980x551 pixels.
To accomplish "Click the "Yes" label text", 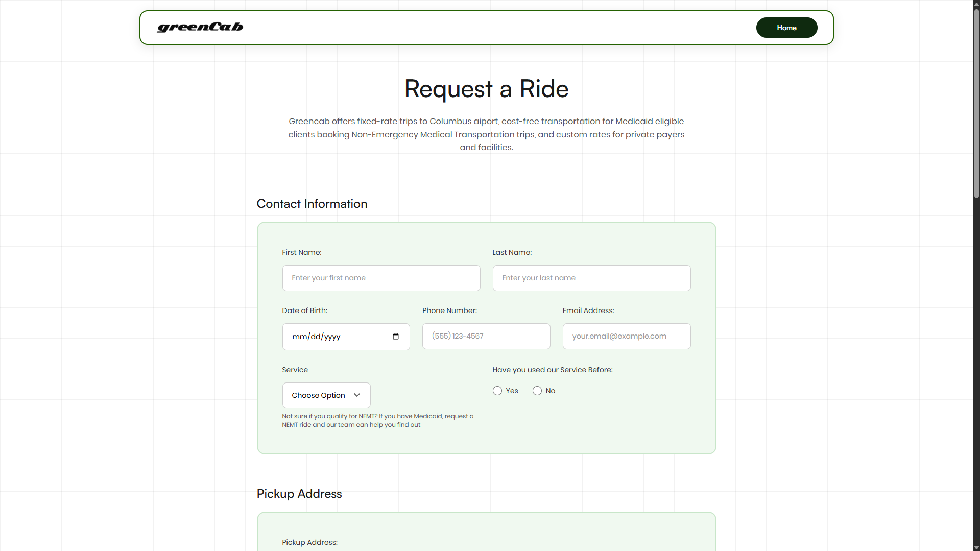I will click(x=512, y=391).
